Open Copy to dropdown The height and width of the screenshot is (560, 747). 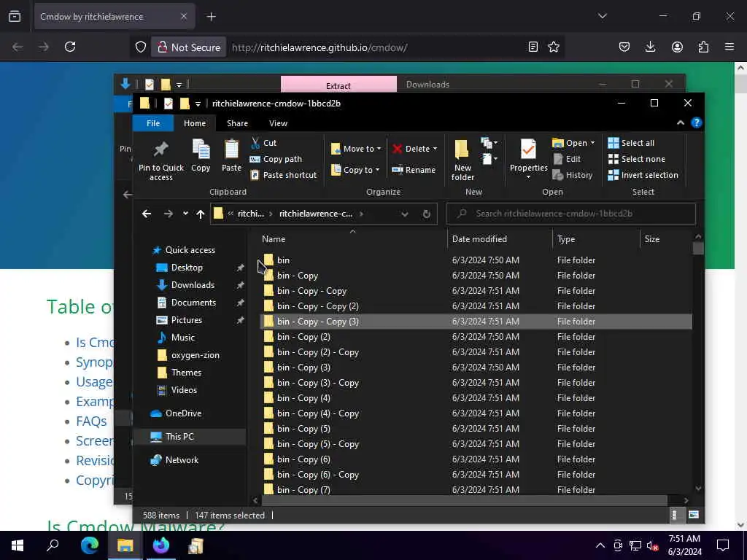pos(355,170)
